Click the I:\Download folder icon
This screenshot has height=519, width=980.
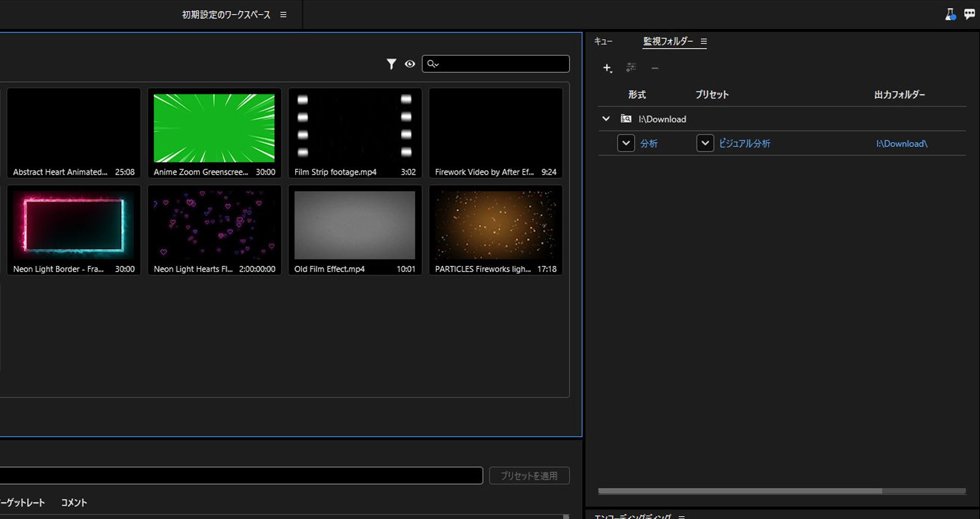pos(626,119)
